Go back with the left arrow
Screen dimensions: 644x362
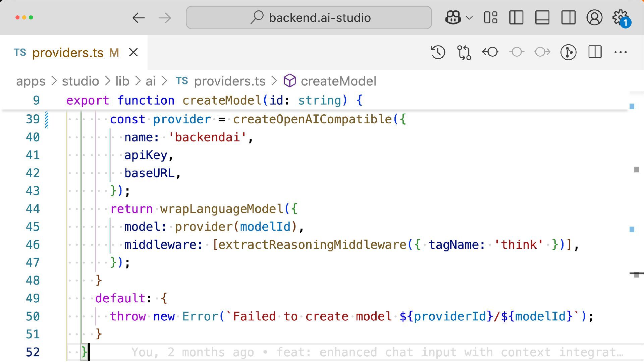pyautogui.click(x=138, y=17)
